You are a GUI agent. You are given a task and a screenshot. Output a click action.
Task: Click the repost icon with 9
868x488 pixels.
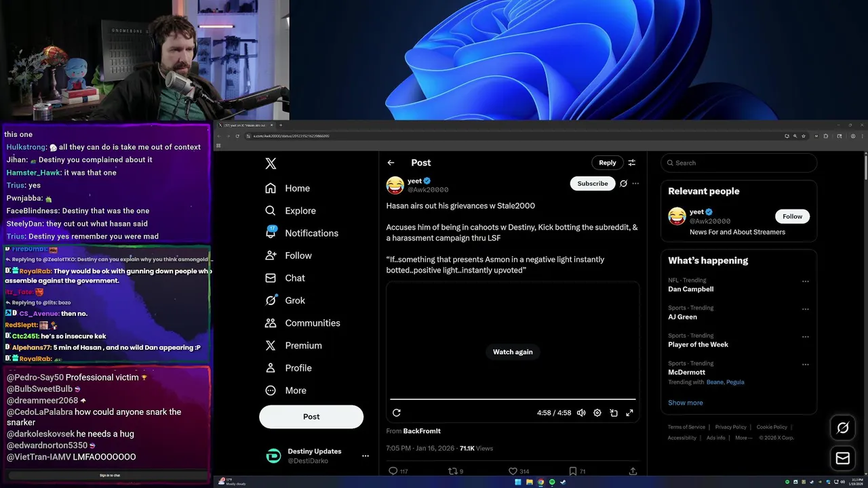[x=452, y=471]
